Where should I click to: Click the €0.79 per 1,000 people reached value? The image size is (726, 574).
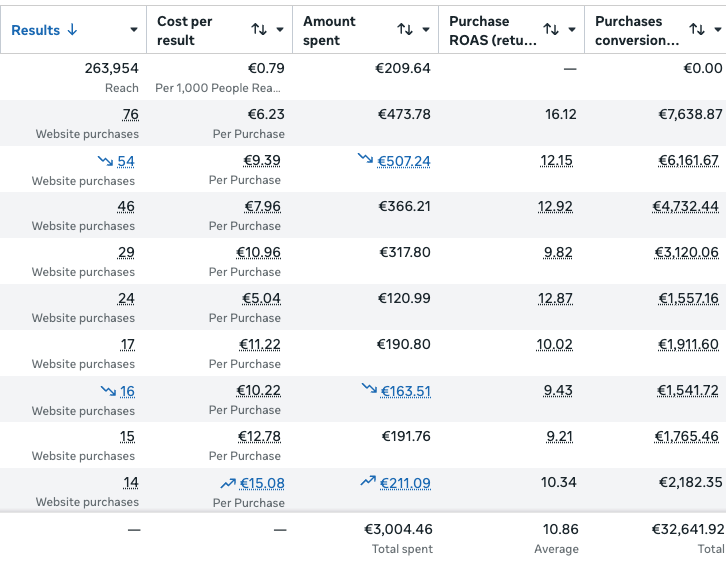pos(266,69)
